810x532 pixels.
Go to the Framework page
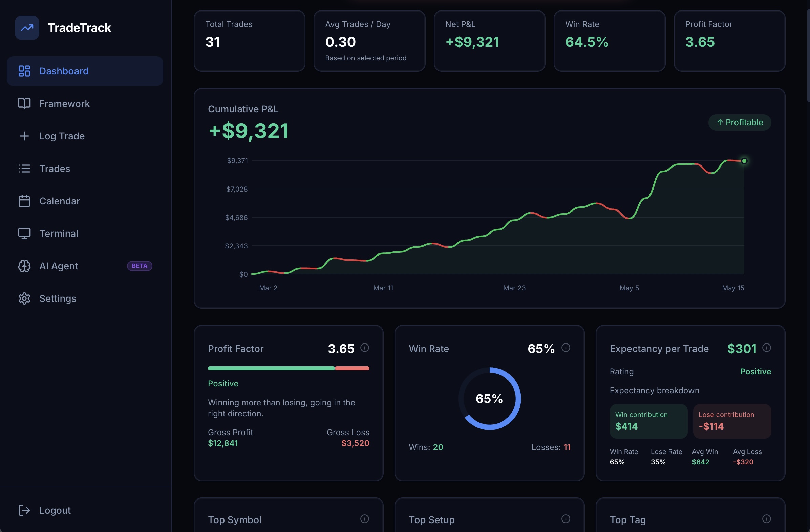coord(85,104)
